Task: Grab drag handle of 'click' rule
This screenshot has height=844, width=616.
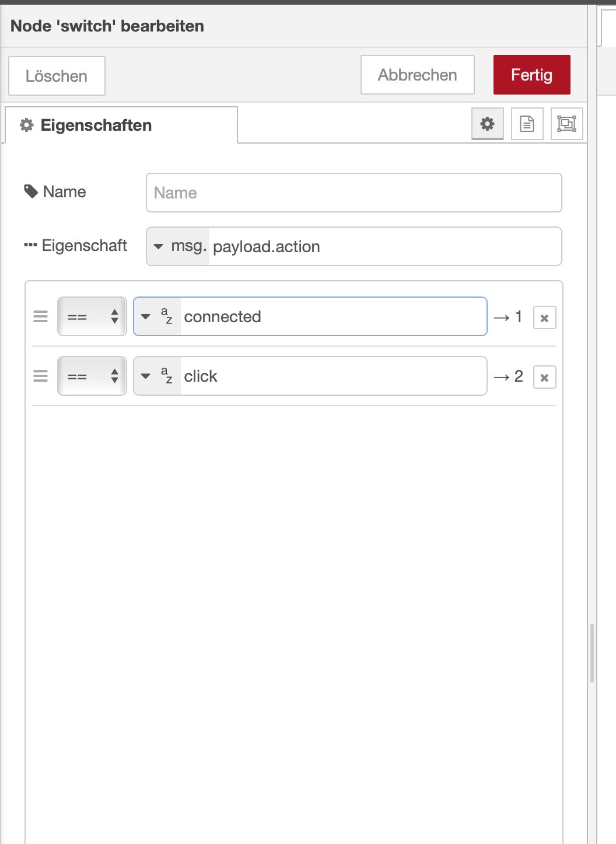Action: coord(41,376)
